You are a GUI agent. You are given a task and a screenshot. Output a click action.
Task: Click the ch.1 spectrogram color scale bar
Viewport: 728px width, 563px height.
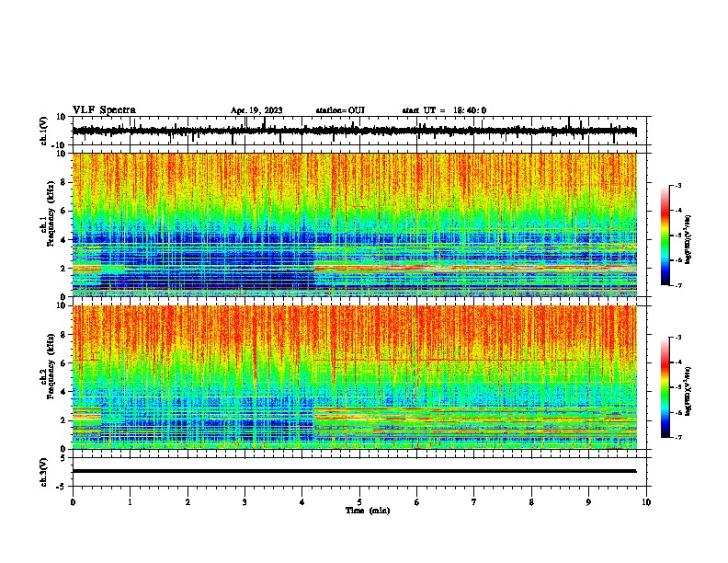[665, 236]
